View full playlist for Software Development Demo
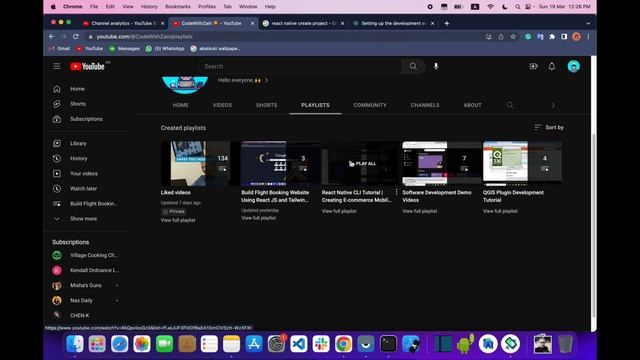 [420, 211]
